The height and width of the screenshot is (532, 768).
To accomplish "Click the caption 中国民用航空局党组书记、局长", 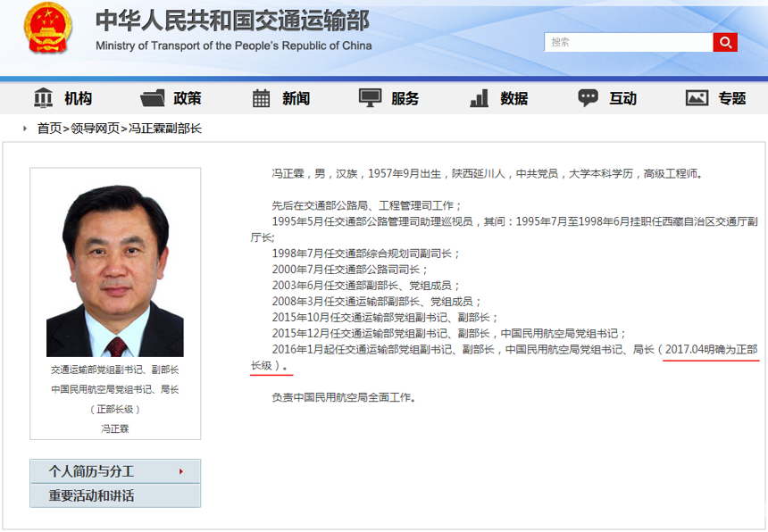I will tap(115, 389).
